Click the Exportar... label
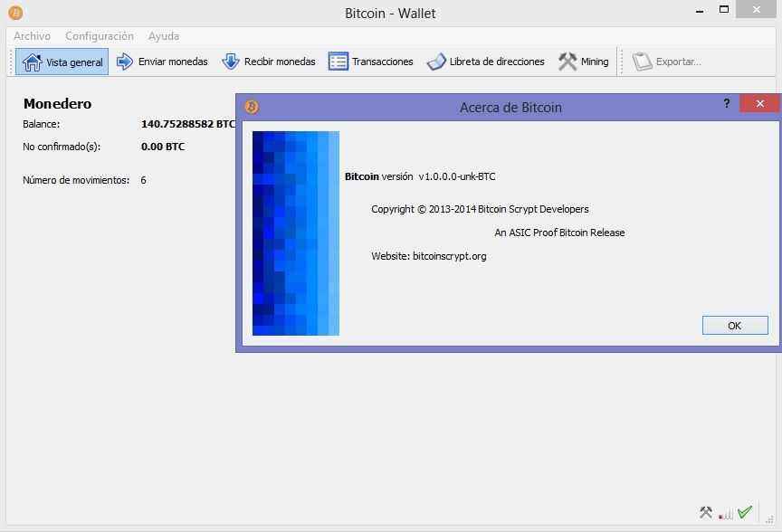Image resolution: width=782 pixels, height=532 pixels. pyautogui.click(x=678, y=62)
